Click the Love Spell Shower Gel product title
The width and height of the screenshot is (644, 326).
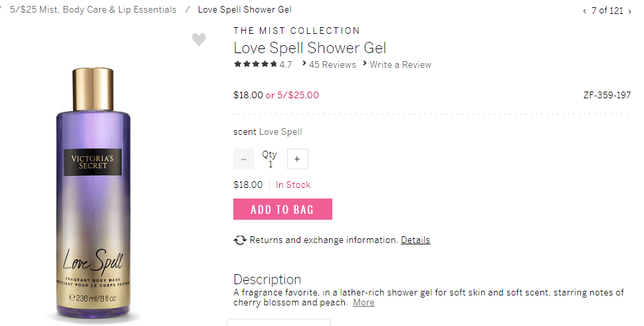point(310,48)
